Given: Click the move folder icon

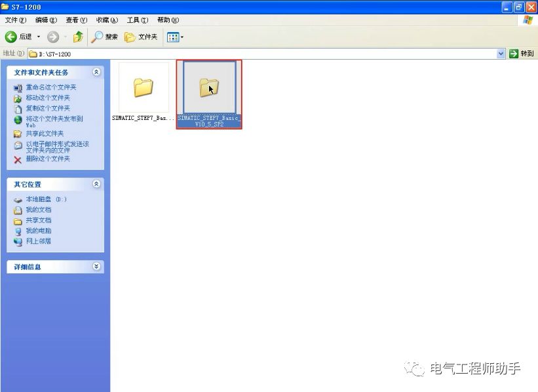Looking at the screenshot, I should (18, 99).
